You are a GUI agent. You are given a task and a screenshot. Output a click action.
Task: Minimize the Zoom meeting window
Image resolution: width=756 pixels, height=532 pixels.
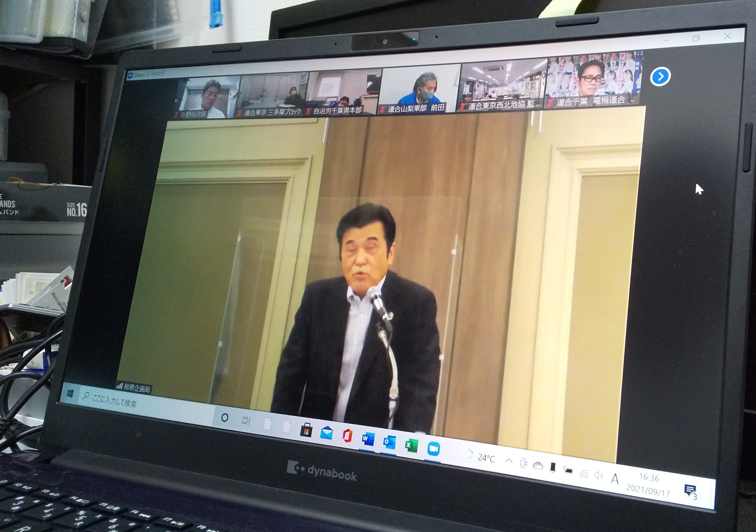(666, 40)
